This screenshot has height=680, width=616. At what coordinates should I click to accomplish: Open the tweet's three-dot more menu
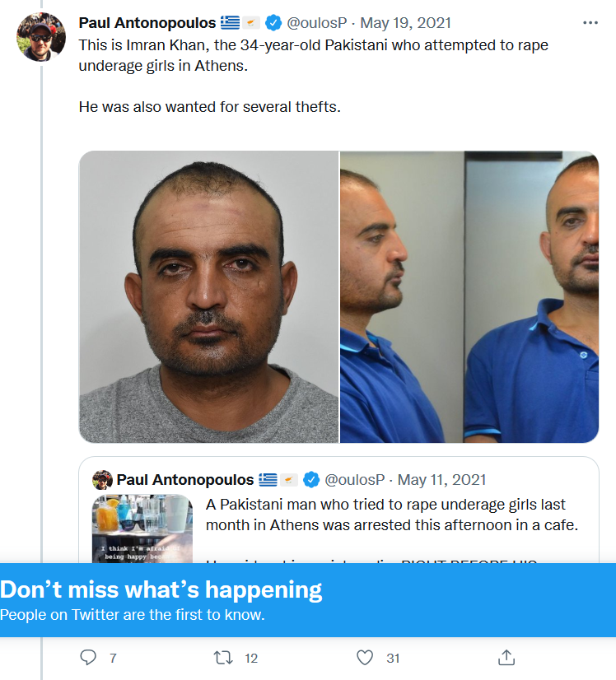[590, 22]
